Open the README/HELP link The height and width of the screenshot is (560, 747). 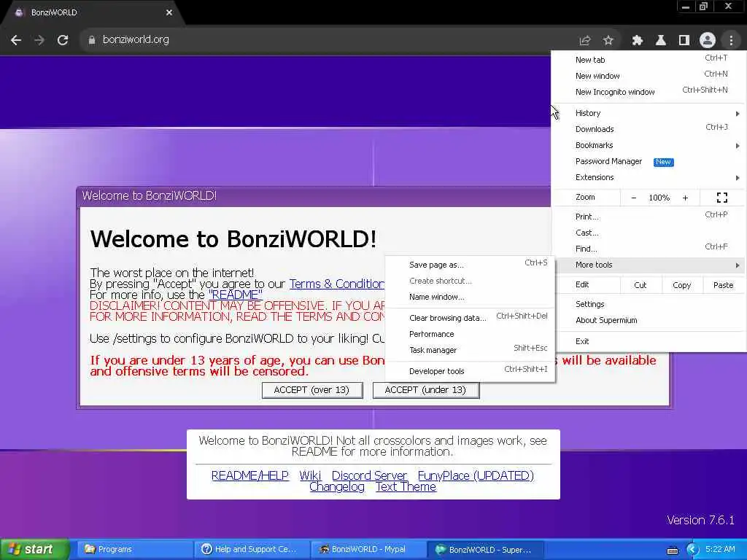point(250,475)
